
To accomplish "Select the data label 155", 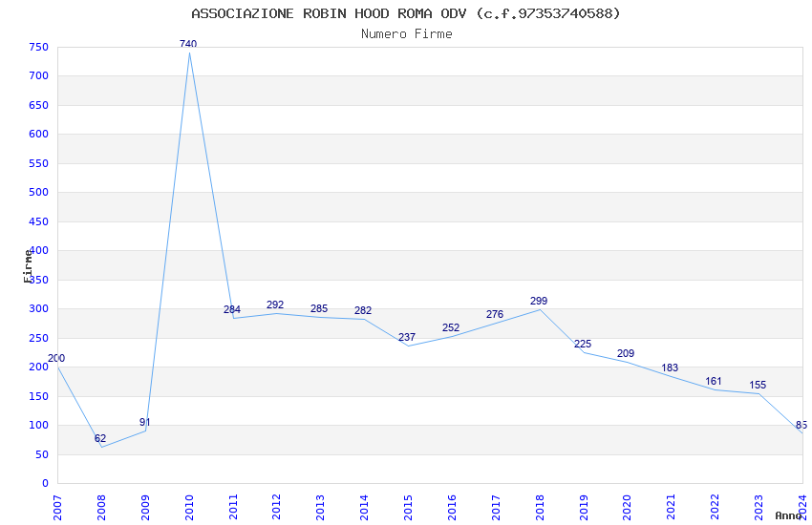I will point(758,385).
